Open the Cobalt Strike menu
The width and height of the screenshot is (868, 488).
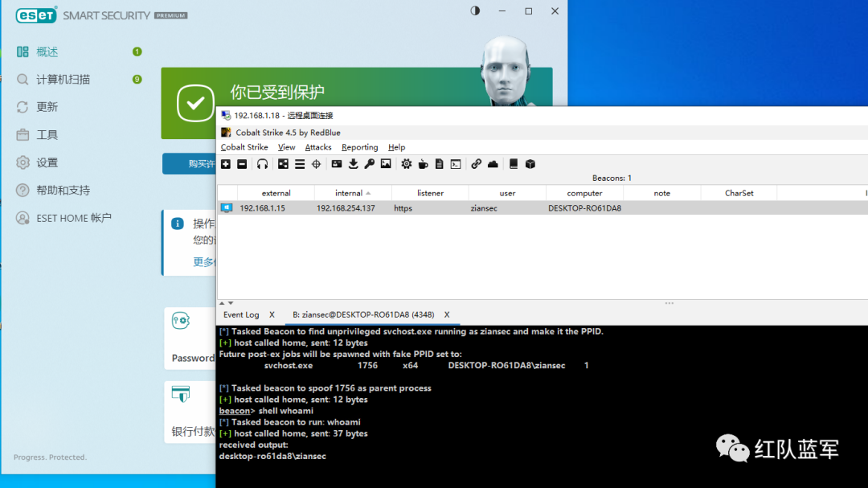click(244, 147)
